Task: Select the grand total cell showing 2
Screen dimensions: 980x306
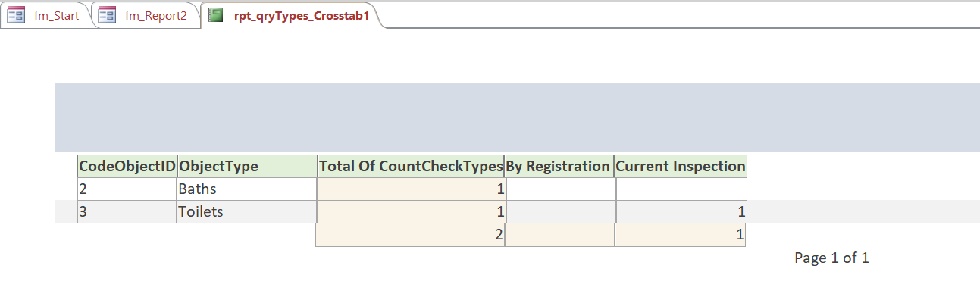Action: pyautogui.click(x=411, y=235)
